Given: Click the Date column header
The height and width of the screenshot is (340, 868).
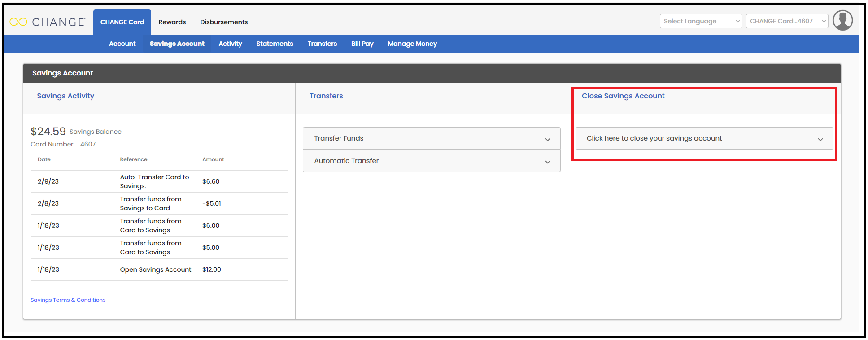Looking at the screenshot, I should [44, 159].
